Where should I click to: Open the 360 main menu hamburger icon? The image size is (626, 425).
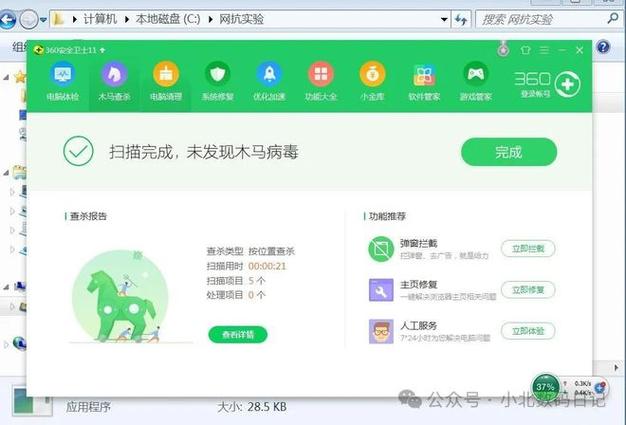click(544, 50)
